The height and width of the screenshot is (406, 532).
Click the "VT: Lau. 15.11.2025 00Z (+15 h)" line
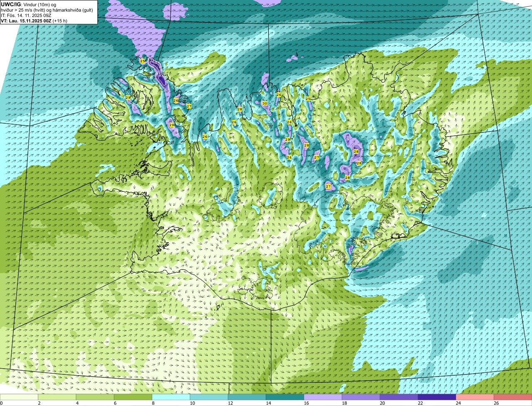pos(34,21)
